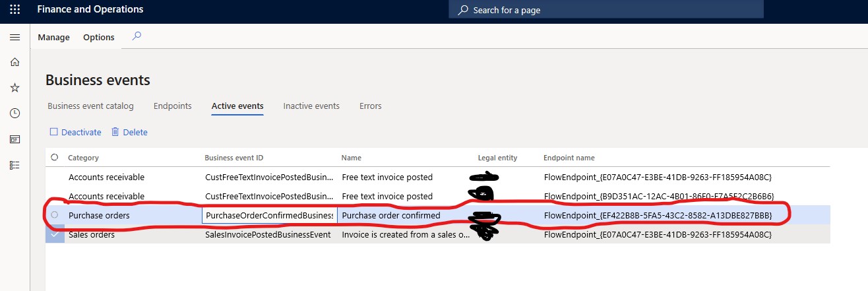
Task: Sort by Name column header
Action: [352, 158]
